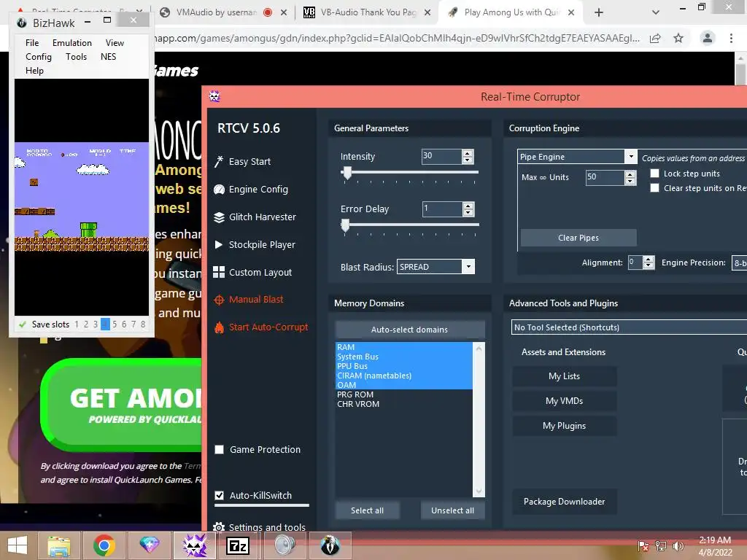
Task: Open BizHawk View menu
Action: [x=115, y=43]
